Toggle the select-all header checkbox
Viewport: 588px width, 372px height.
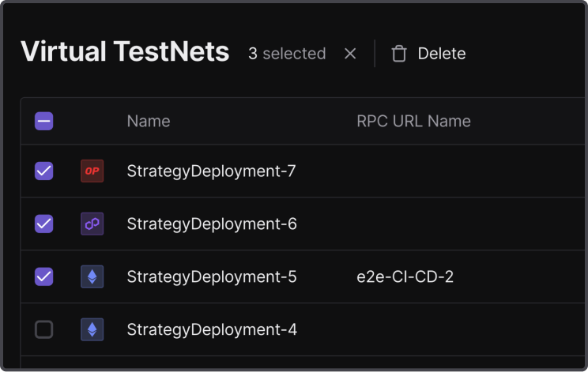tap(44, 121)
